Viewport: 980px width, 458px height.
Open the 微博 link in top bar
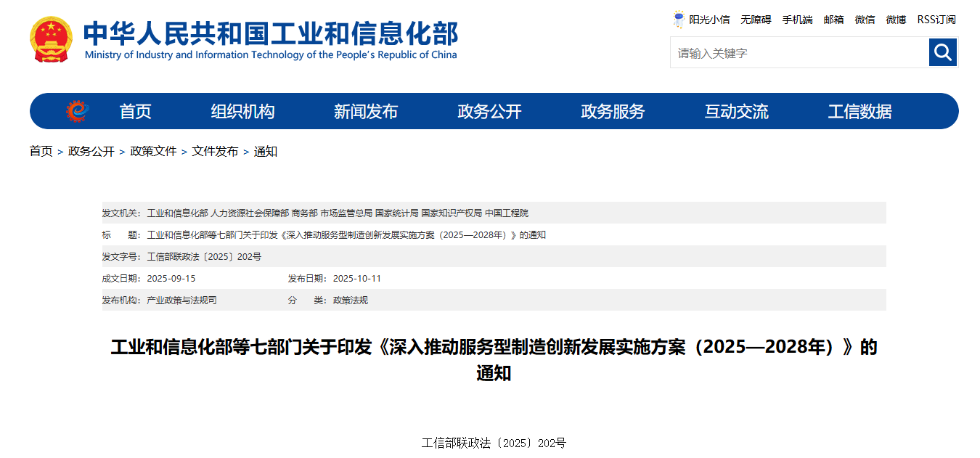(x=896, y=20)
